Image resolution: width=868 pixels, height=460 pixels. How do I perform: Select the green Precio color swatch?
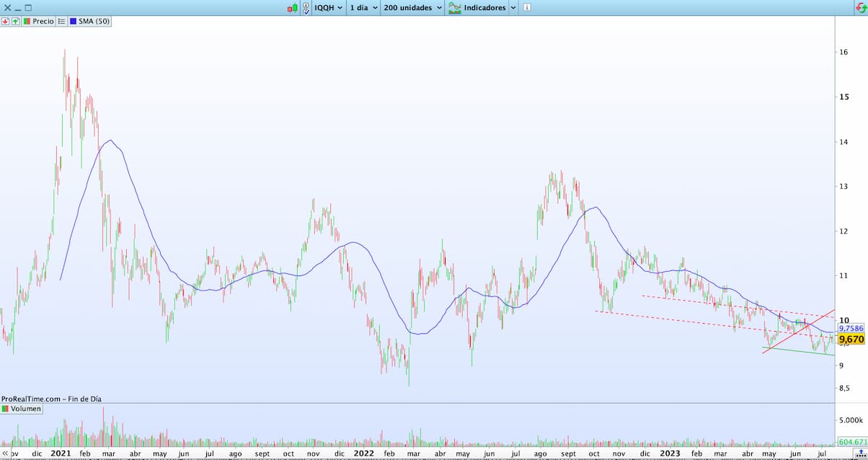[x=27, y=22]
